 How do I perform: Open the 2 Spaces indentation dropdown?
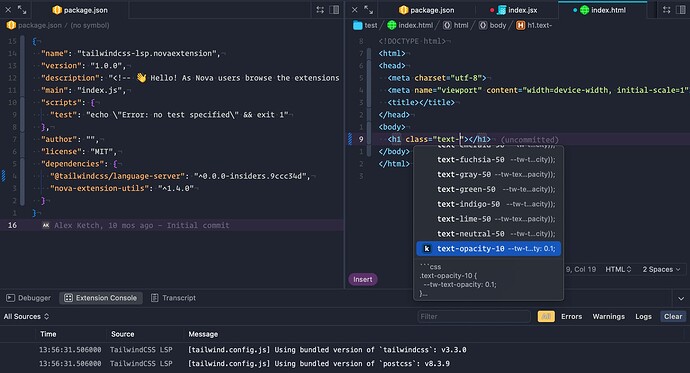click(x=661, y=269)
